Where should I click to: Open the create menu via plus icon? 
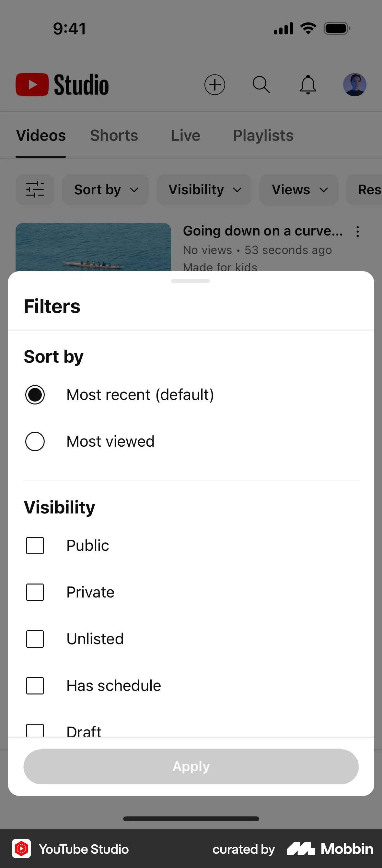tap(215, 85)
